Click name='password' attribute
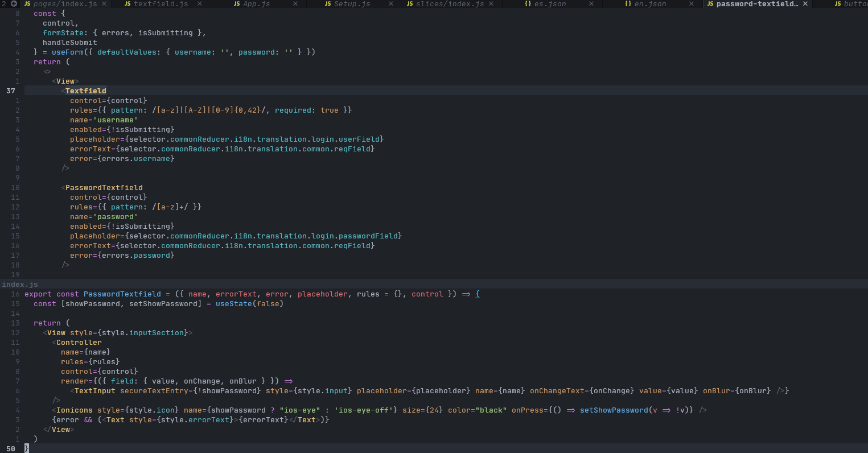The width and height of the screenshot is (868, 453). (x=104, y=216)
